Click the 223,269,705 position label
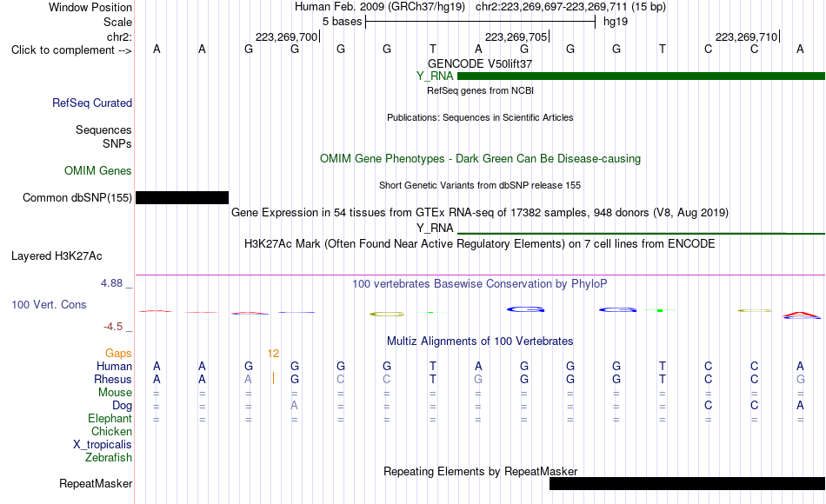Screen dimensions: 826x504 pos(516,36)
